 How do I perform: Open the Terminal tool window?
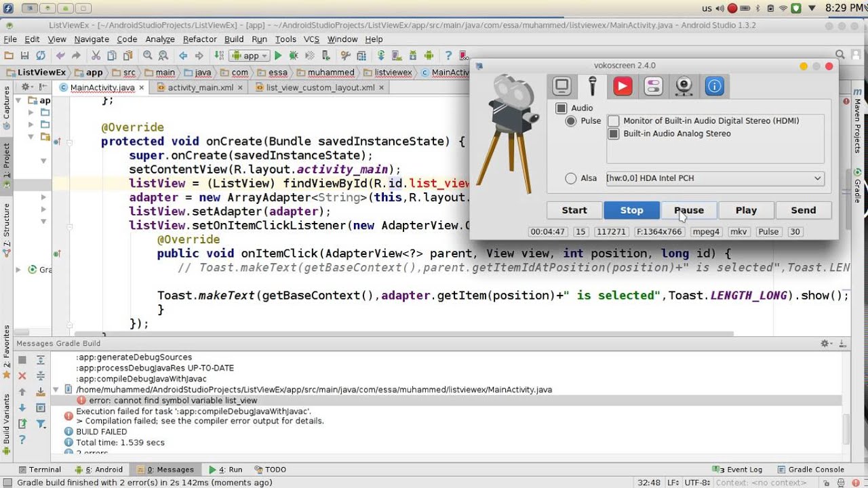pyautogui.click(x=39, y=469)
